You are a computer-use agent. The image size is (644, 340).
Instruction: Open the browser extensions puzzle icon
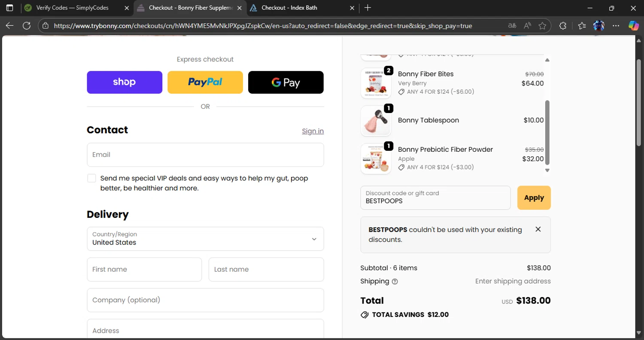pyautogui.click(x=563, y=26)
